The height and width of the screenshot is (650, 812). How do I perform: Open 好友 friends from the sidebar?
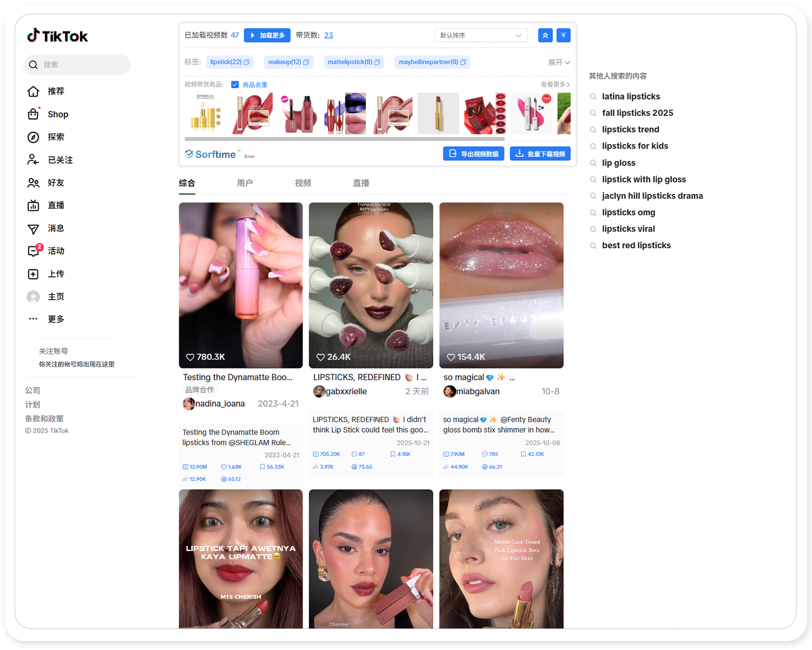coord(34,182)
